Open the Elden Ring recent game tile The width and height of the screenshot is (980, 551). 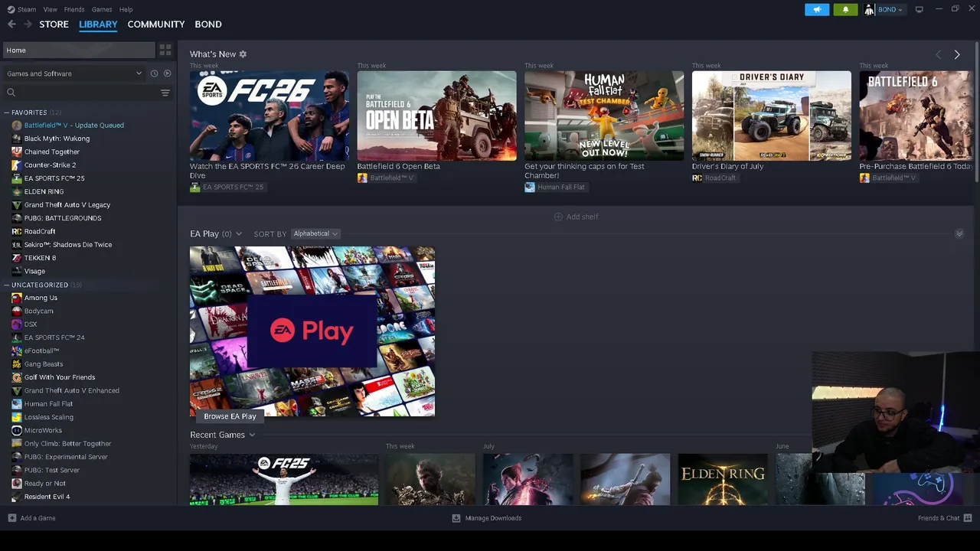pos(723,480)
